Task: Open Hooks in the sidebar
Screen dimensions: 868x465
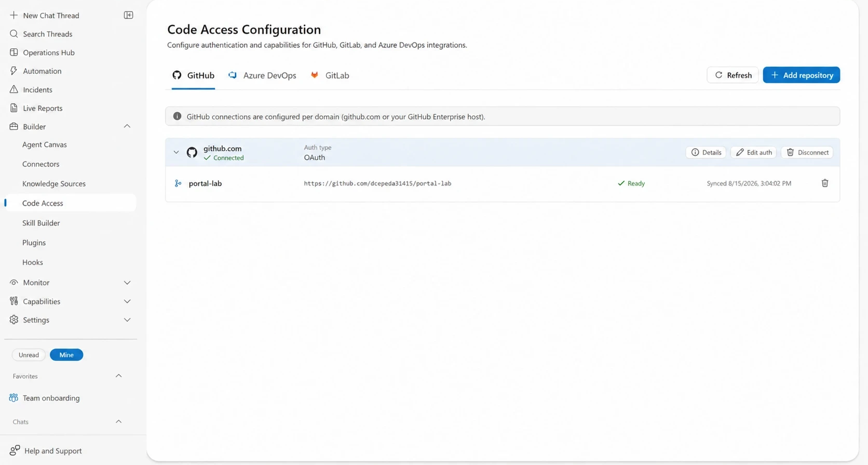Action: [33, 262]
